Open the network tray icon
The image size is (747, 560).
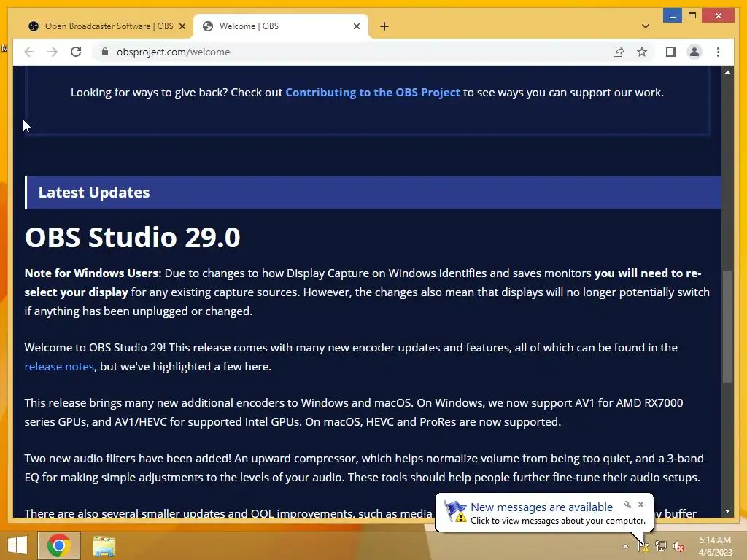(x=661, y=546)
